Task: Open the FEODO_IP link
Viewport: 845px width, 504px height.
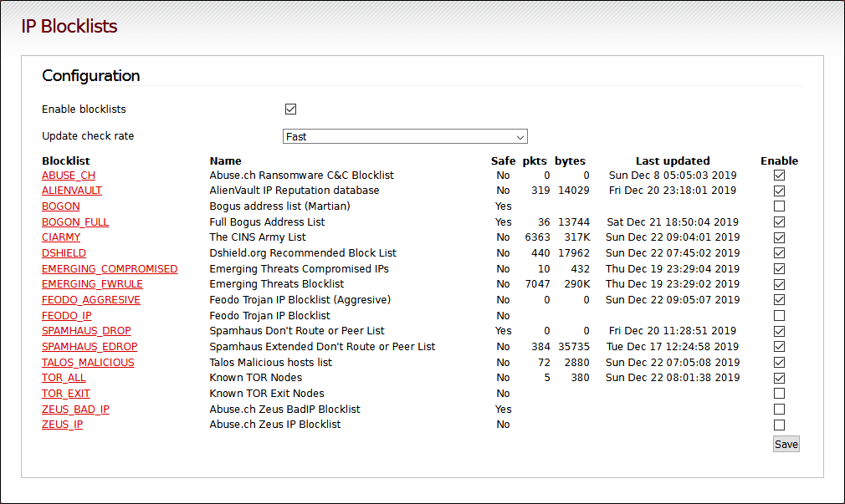Action: click(x=67, y=316)
